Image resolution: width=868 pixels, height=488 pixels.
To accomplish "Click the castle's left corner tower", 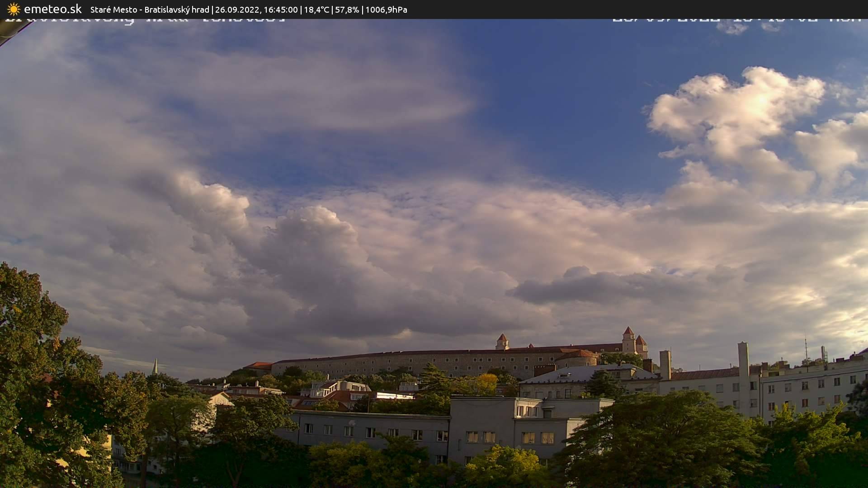I will point(502,342).
